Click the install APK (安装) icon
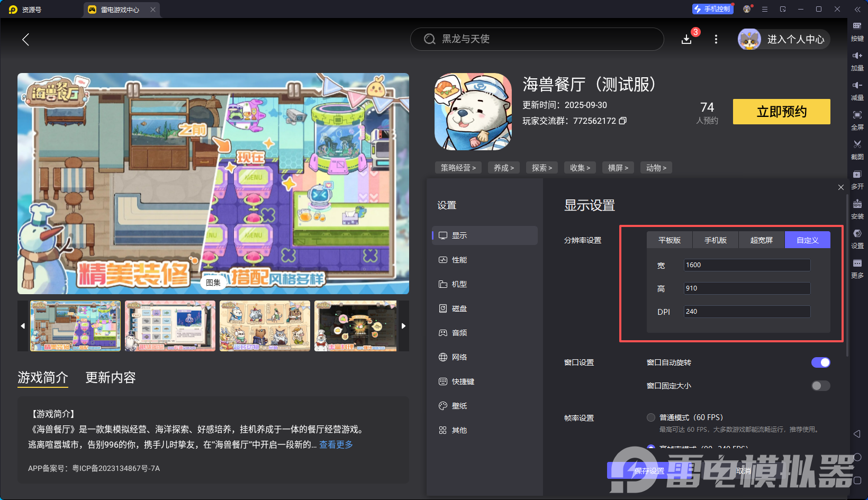868x500 pixels. click(857, 204)
